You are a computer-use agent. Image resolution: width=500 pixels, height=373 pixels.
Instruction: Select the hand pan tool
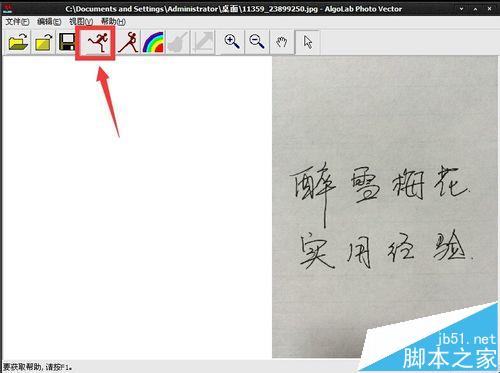coord(282,42)
